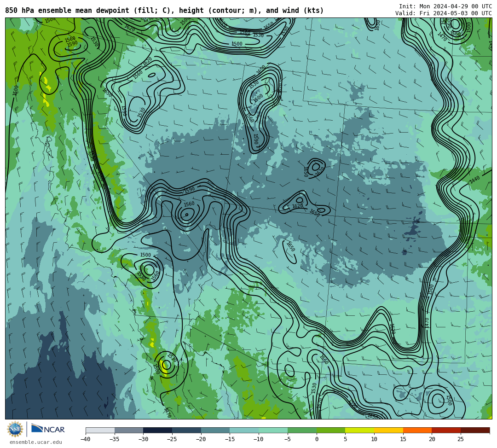Screen dimensions: 497x448
Task: Pick the red 20 to 25 colorbar segment
Action: point(446,430)
